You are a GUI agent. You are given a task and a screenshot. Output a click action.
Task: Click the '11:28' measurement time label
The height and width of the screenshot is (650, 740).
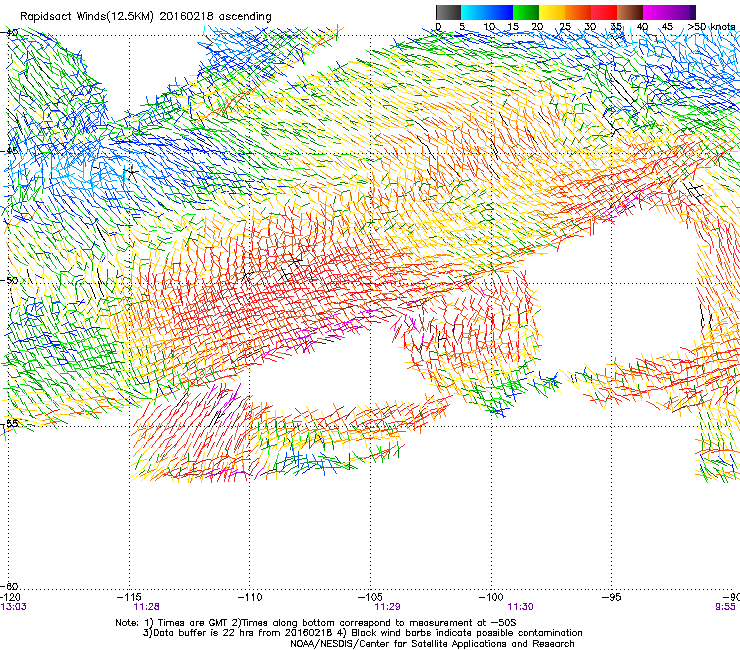click(x=146, y=607)
